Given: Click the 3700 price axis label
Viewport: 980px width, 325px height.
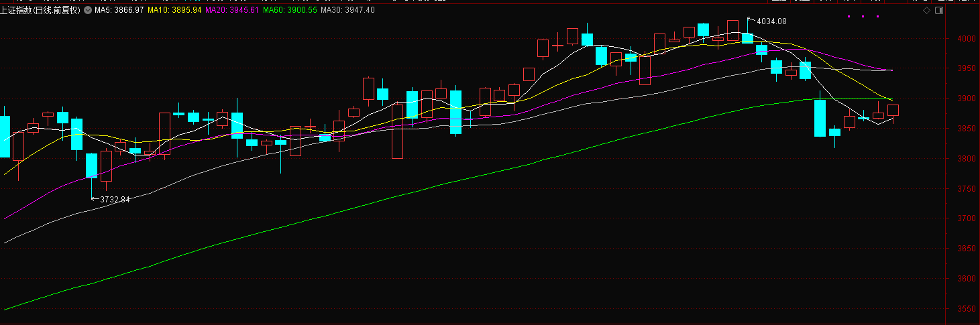Looking at the screenshot, I should pos(967,218).
